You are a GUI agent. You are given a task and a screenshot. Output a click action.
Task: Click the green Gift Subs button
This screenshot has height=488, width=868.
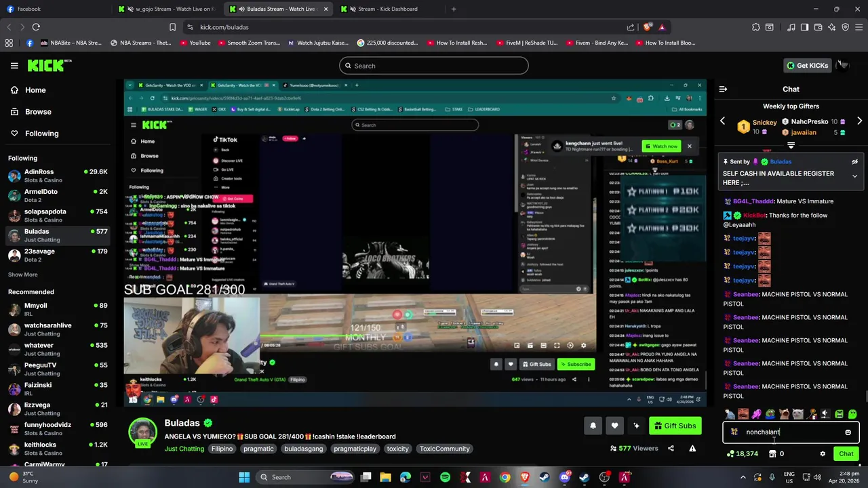pos(675,426)
